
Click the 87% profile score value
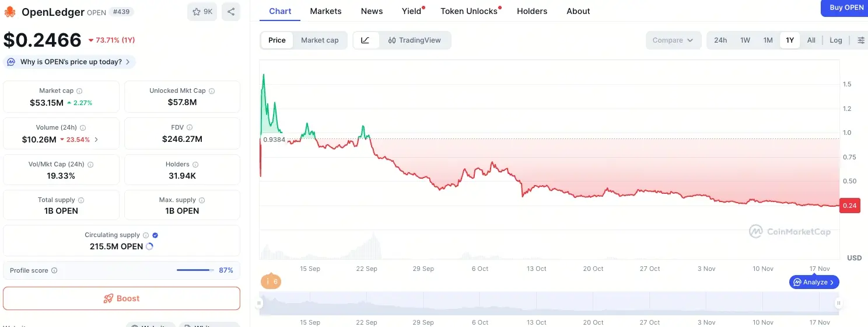coord(226,270)
